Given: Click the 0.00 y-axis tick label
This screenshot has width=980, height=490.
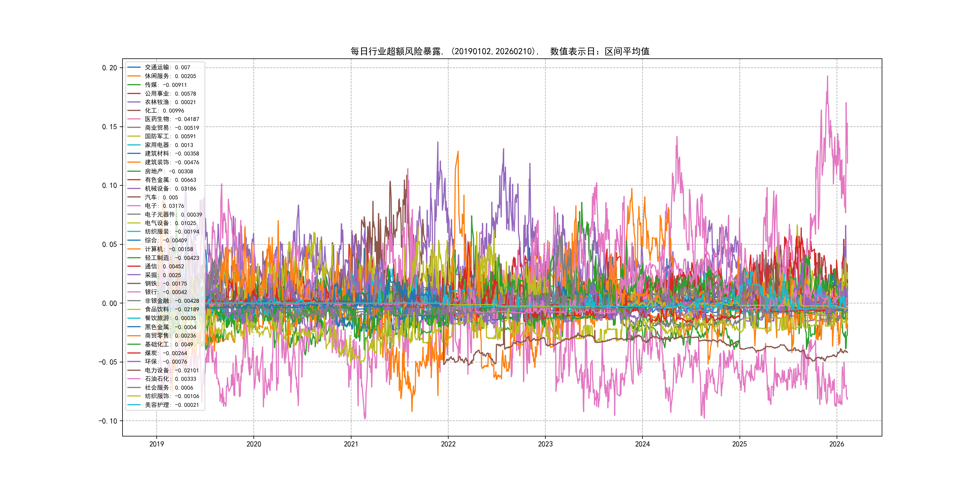Looking at the screenshot, I should (109, 303).
